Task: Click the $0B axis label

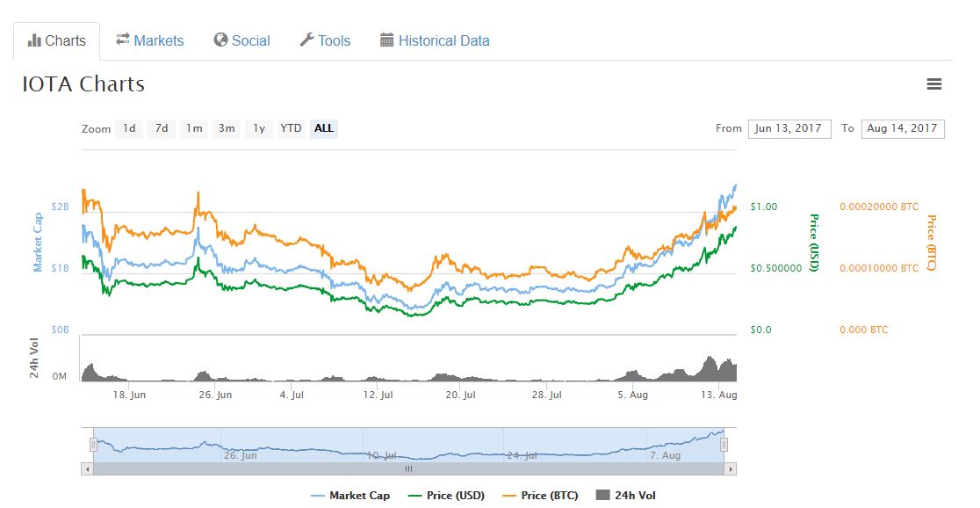Action: [x=60, y=329]
